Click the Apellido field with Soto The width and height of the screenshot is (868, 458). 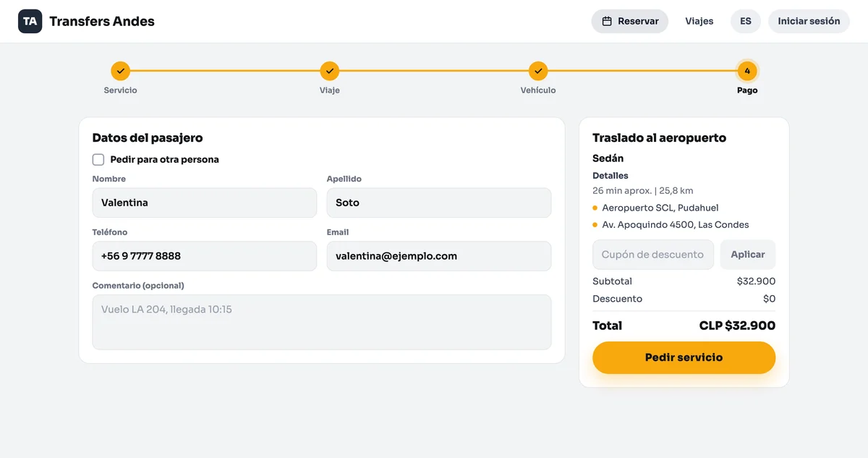pyautogui.click(x=439, y=203)
